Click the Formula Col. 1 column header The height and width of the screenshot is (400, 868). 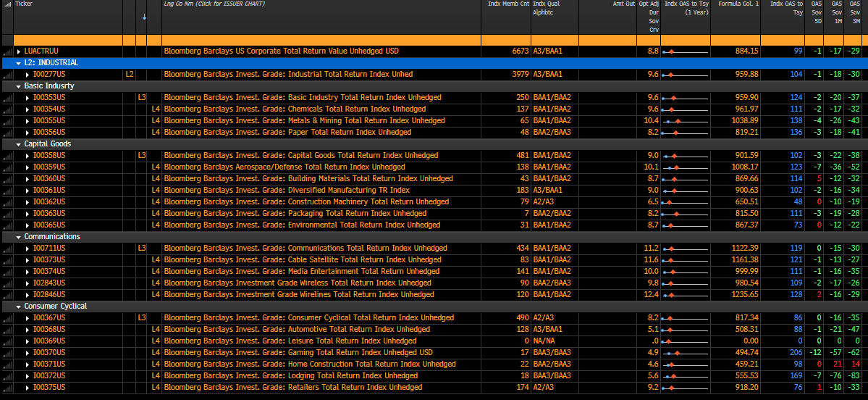735,4
